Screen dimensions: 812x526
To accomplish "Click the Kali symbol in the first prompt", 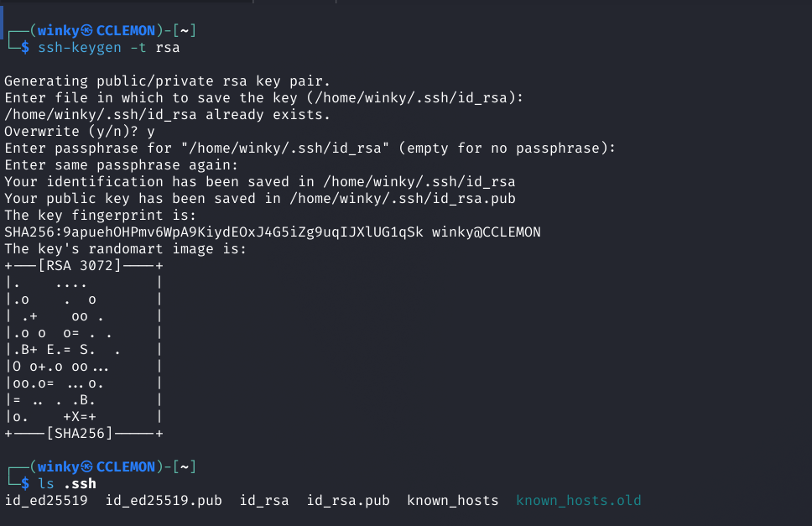I will [x=86, y=31].
